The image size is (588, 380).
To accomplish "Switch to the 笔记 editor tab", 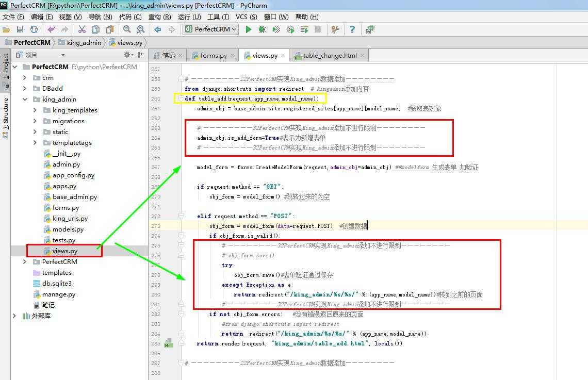I will pyautogui.click(x=168, y=56).
